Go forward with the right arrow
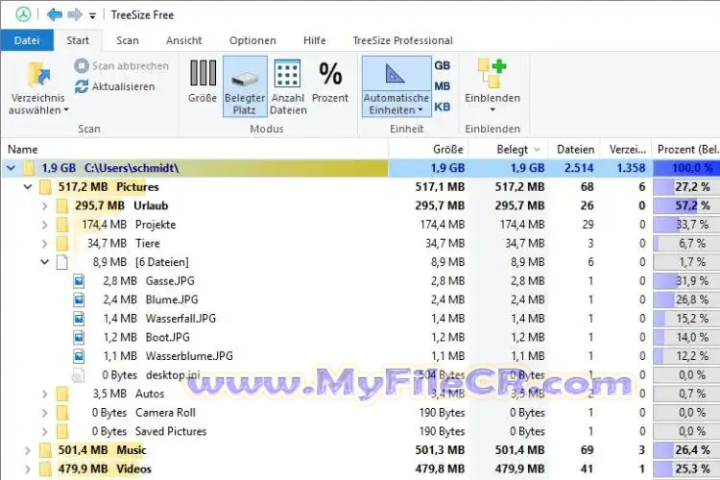Viewport: 720px width, 480px height. pyautogui.click(x=75, y=15)
